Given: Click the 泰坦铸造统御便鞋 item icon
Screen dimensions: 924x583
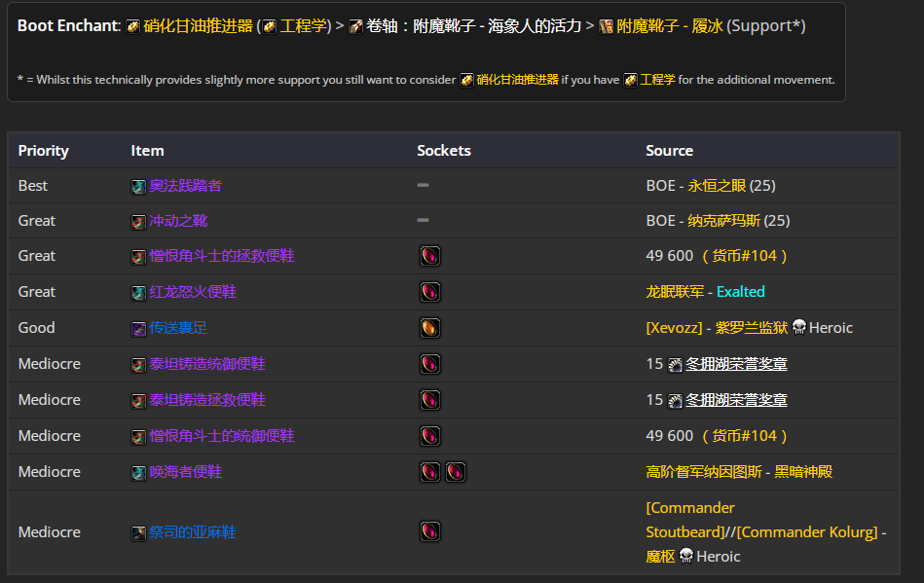Looking at the screenshot, I should (x=138, y=365).
